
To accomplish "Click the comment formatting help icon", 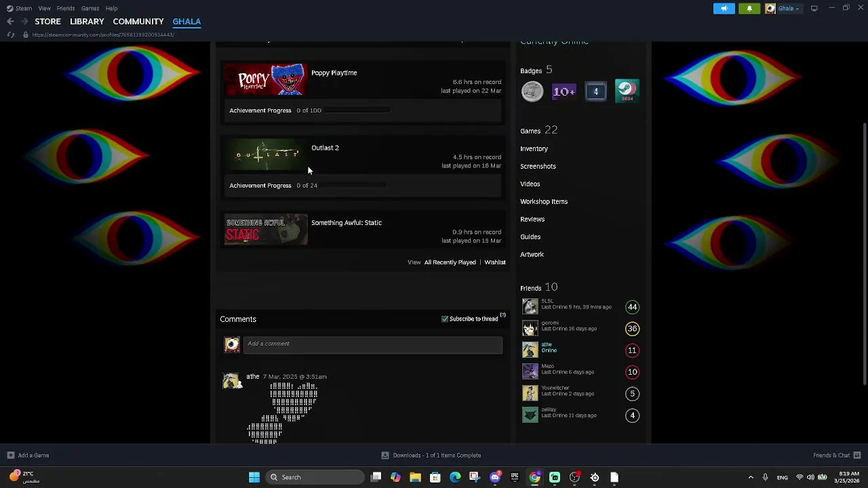I will pos(502,315).
